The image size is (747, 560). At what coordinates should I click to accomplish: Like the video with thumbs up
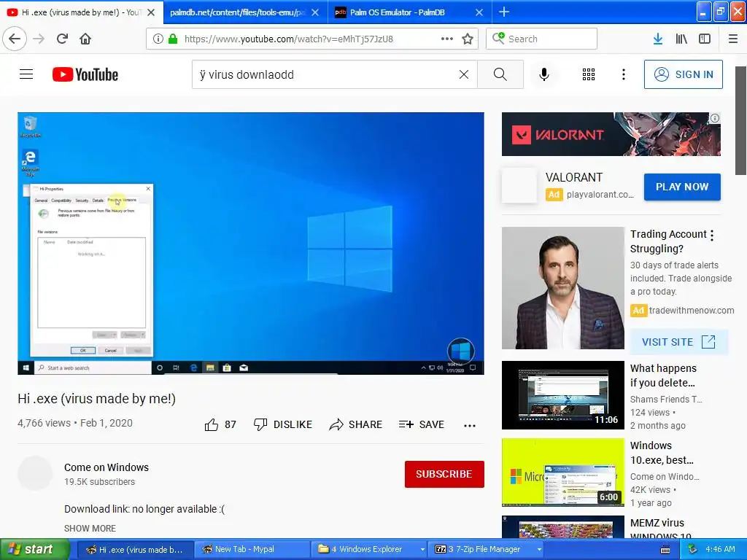220,424
